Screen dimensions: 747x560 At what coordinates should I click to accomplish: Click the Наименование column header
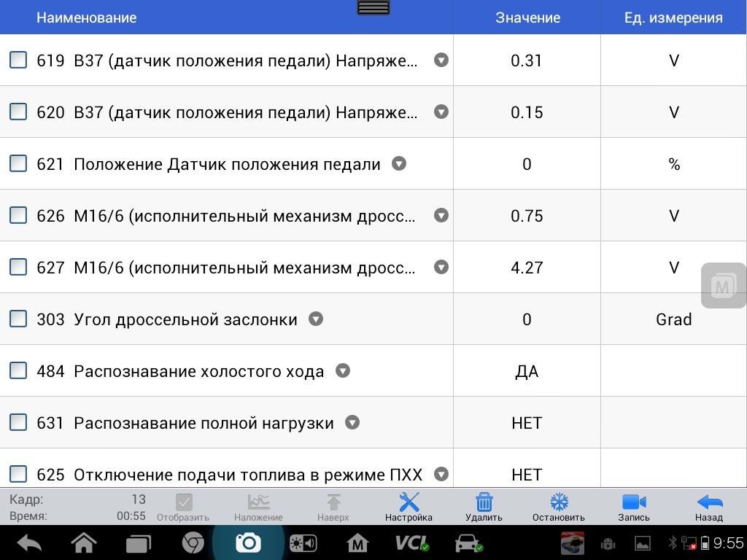pos(87,17)
